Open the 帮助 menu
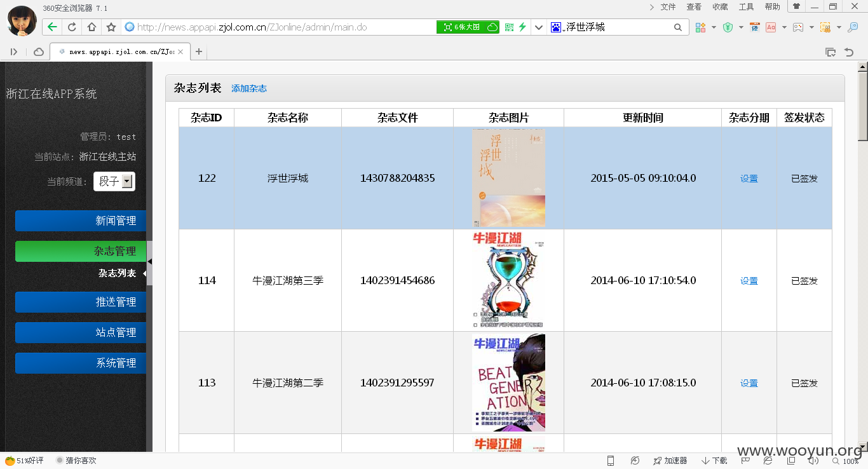Viewport: 868px width, 469px height. point(772,7)
